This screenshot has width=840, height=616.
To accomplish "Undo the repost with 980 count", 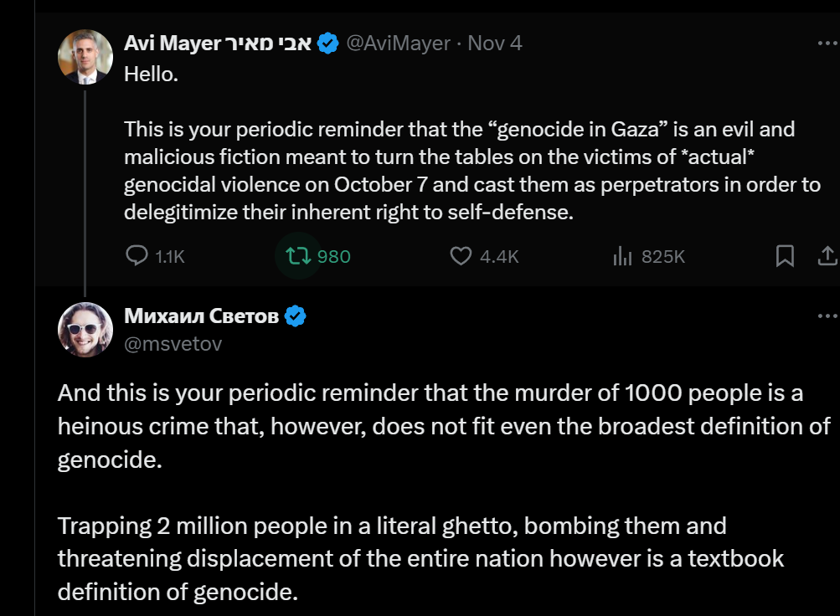I will coord(298,256).
